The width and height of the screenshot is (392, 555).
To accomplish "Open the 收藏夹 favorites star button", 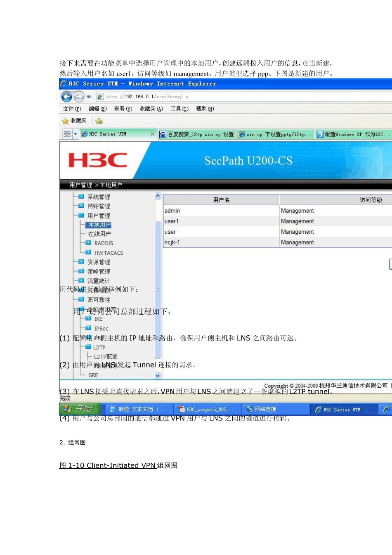I will click(x=74, y=121).
